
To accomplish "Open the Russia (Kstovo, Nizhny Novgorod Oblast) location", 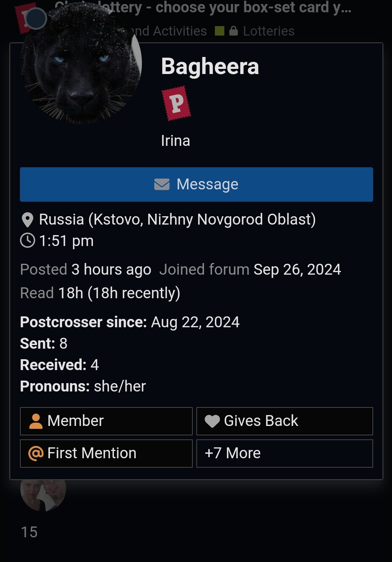I will [177, 220].
